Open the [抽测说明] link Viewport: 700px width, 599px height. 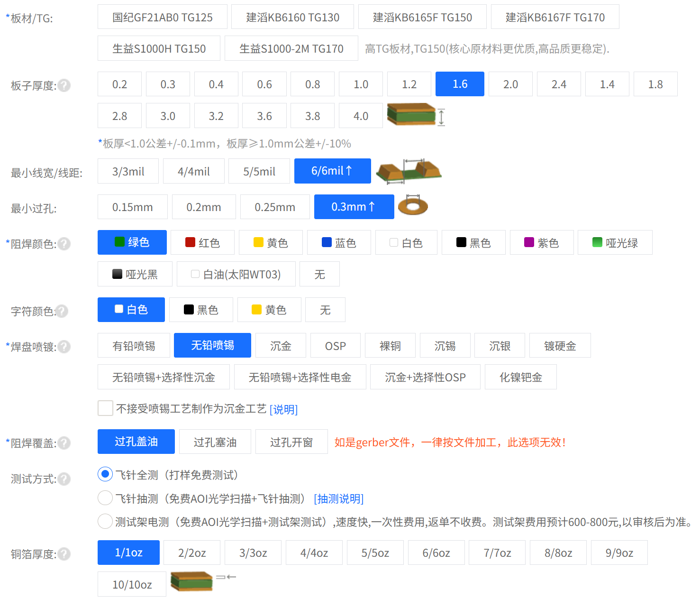pyautogui.click(x=338, y=498)
